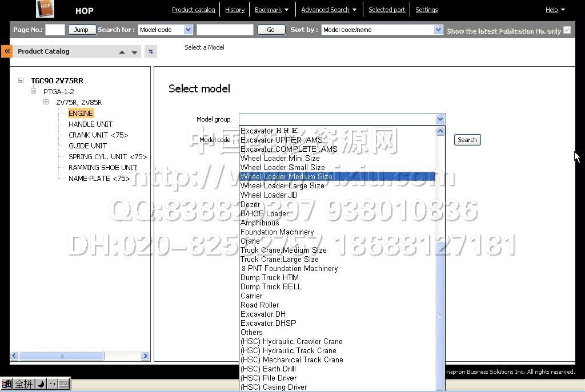Click the punctuation mode icon in IME bar
This screenshot has height=392, width=585.
[52, 384]
